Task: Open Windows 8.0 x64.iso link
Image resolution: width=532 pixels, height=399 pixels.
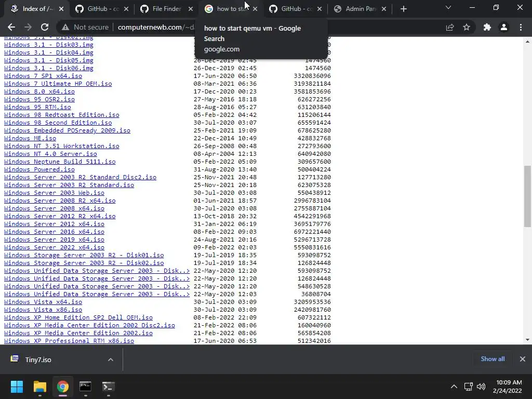Action: [x=39, y=91]
